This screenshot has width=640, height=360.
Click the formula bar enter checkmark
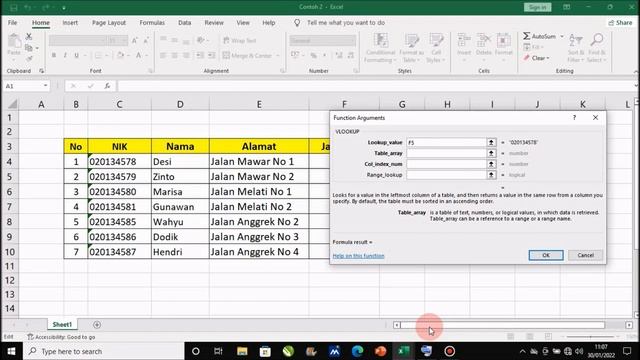click(x=91, y=86)
